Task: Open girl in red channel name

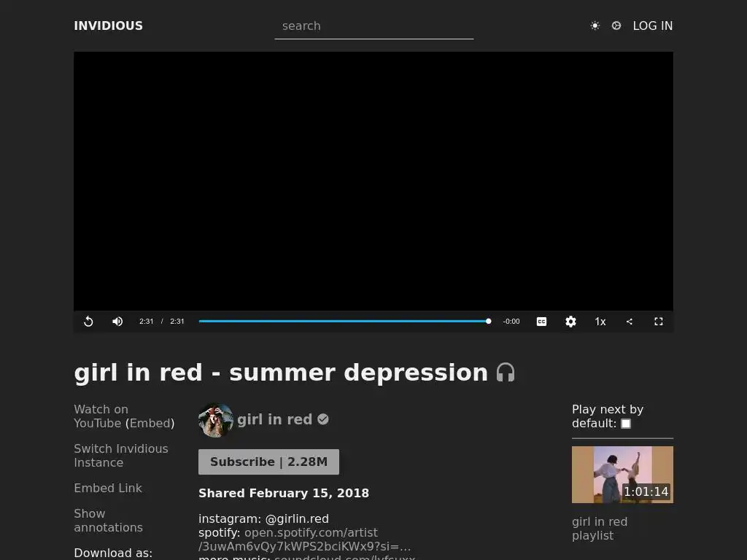Action: 274,419
